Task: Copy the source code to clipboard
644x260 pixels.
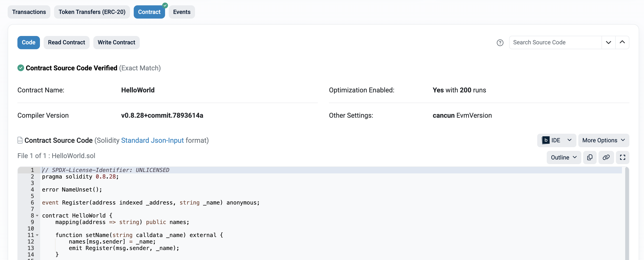Action: tap(589, 157)
